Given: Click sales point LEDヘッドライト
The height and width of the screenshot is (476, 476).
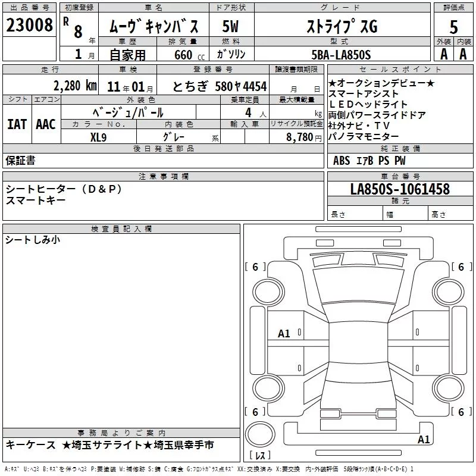Looking at the screenshot, I should [x=368, y=105].
